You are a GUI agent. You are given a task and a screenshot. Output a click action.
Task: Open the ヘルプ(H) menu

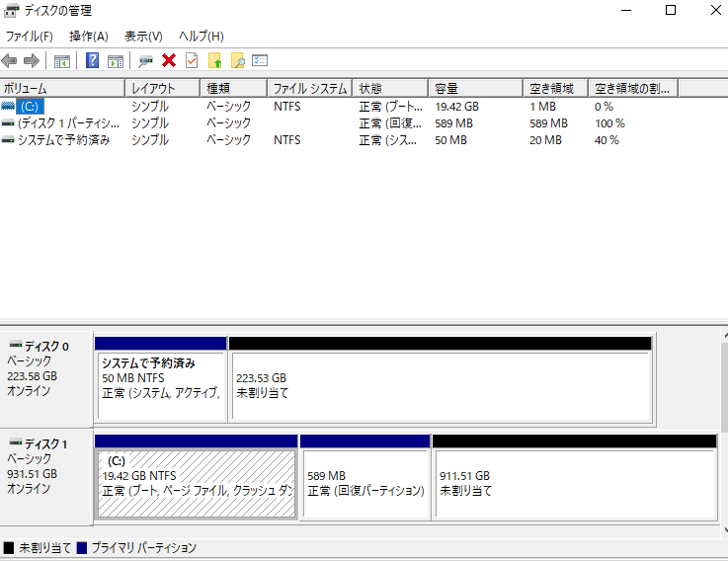click(x=202, y=37)
